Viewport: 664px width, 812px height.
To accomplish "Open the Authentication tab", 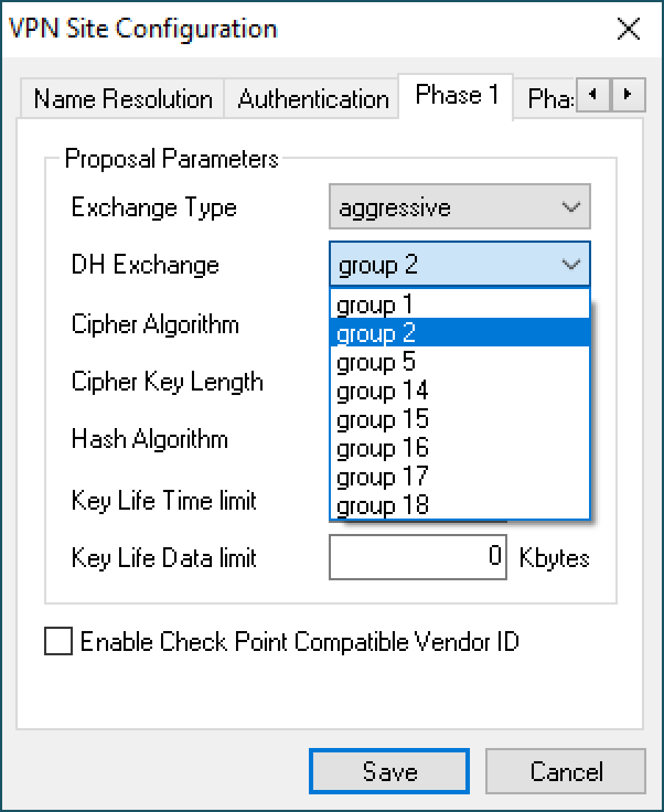I will [313, 99].
